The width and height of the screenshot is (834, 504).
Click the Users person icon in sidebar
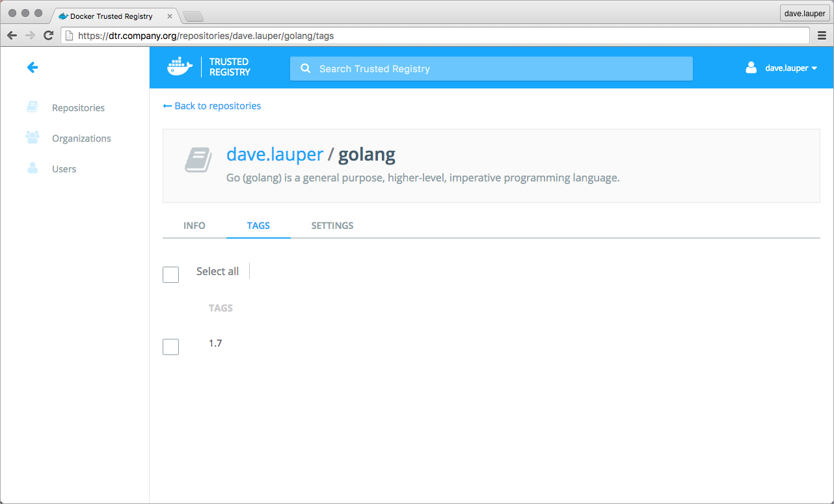click(33, 168)
